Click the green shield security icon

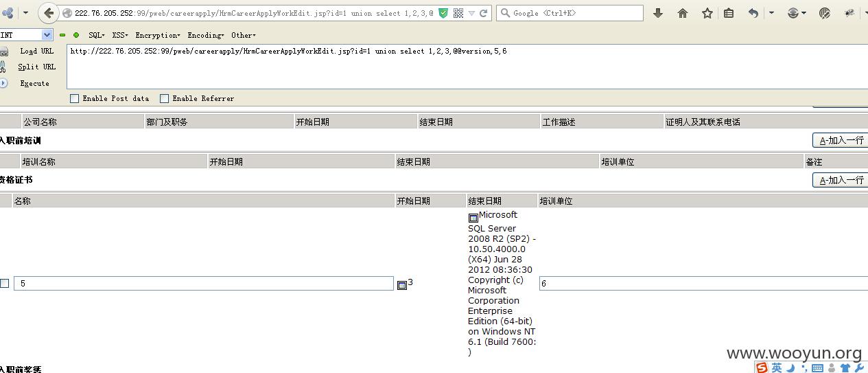(x=443, y=13)
